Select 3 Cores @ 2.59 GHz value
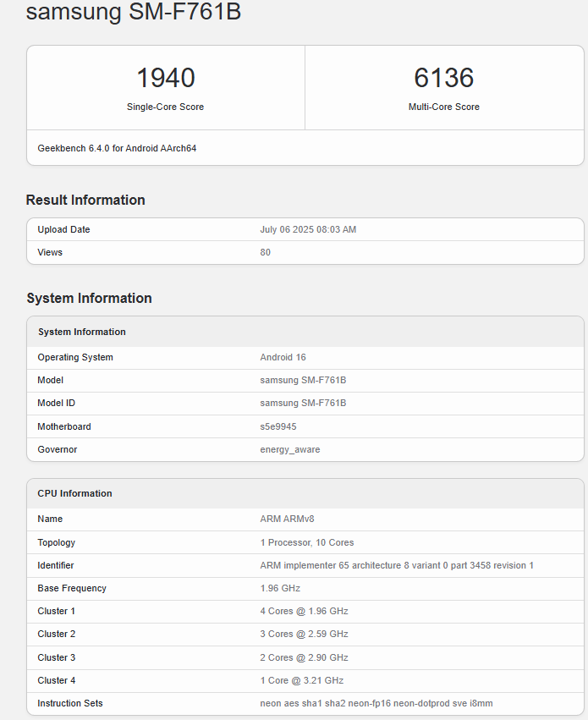This screenshot has height=720, width=588. 305,635
